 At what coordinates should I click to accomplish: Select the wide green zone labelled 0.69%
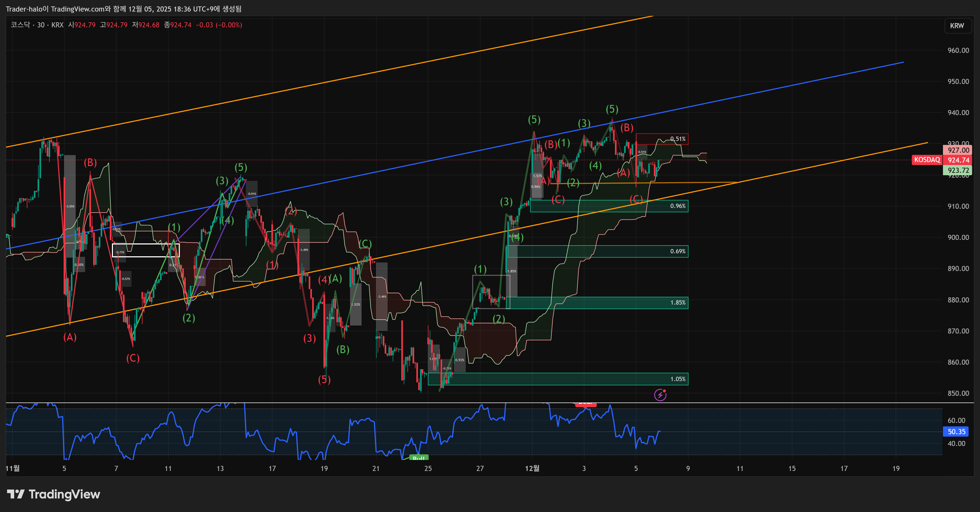[x=598, y=251]
